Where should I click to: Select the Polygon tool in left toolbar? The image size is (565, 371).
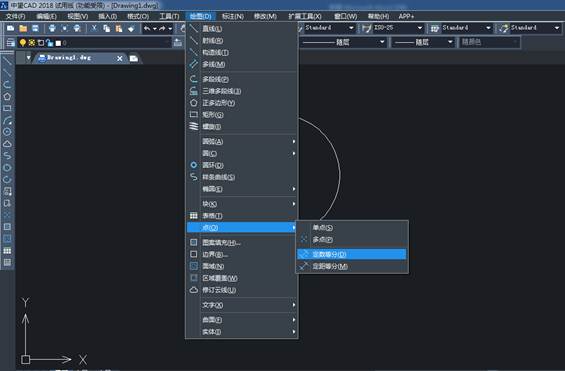[7, 97]
